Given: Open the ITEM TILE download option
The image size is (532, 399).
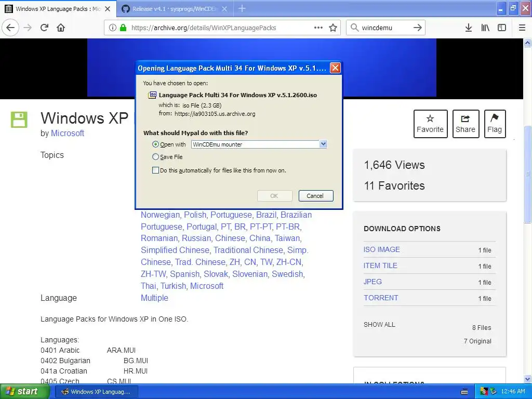Looking at the screenshot, I should pyautogui.click(x=380, y=265).
